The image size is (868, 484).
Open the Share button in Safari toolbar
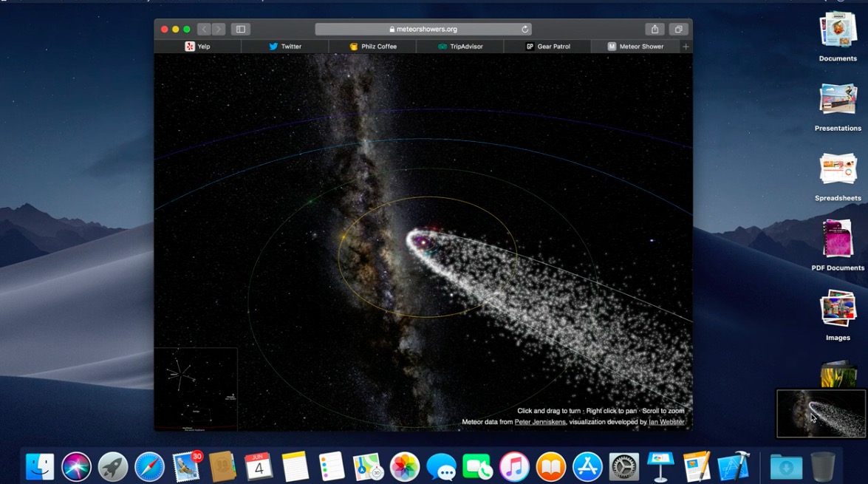pyautogui.click(x=655, y=30)
